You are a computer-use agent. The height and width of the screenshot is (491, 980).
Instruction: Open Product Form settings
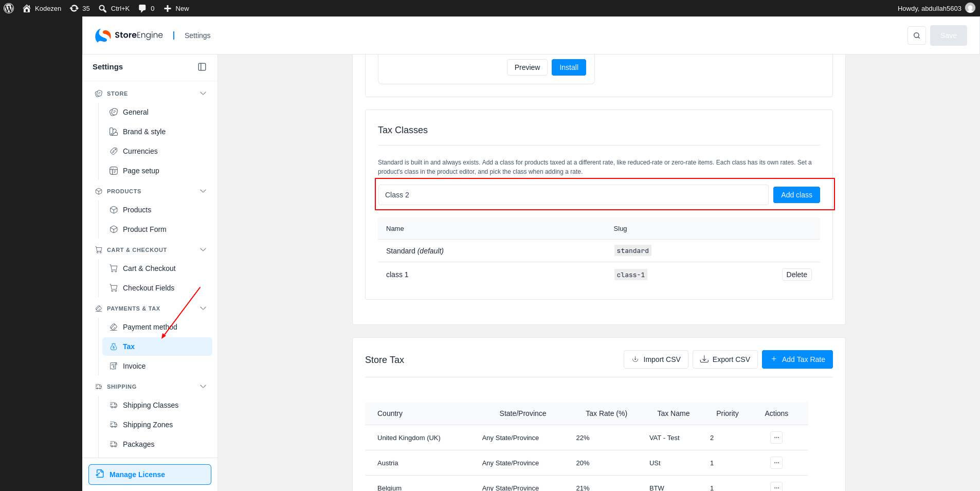pyautogui.click(x=157, y=229)
